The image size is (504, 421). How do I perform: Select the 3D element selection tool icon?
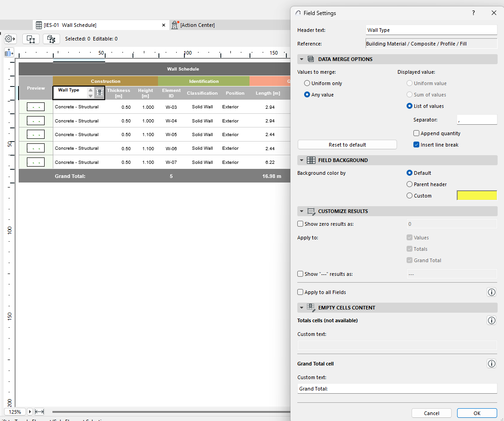(51, 39)
